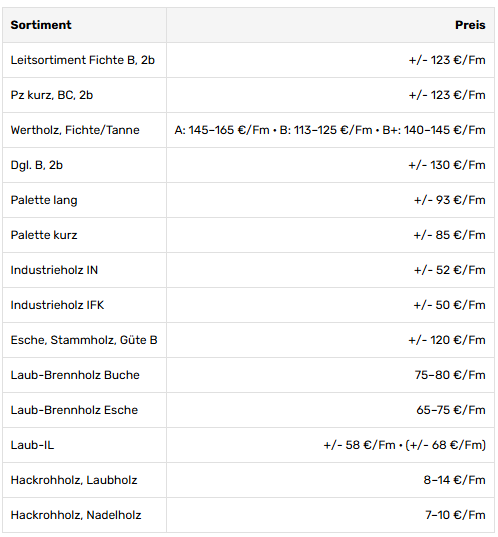Select the Palette kurz cell
This screenshot has width=498, height=537.
tap(84, 235)
